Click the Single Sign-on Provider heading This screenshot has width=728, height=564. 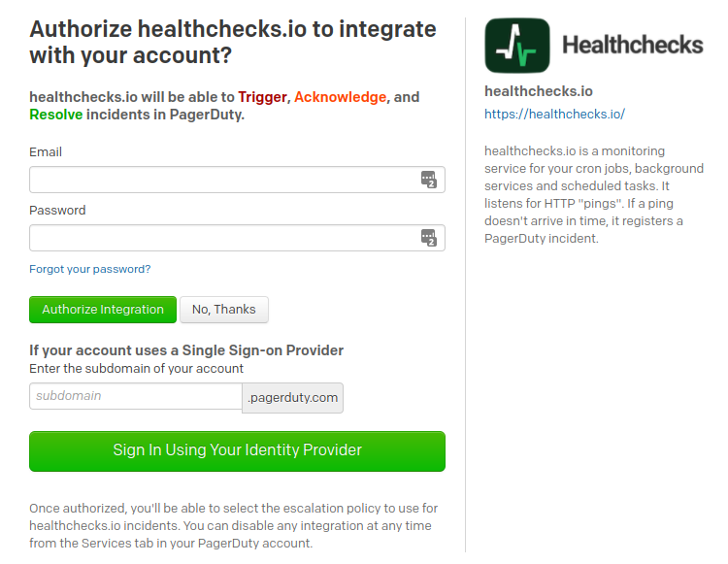(x=186, y=349)
